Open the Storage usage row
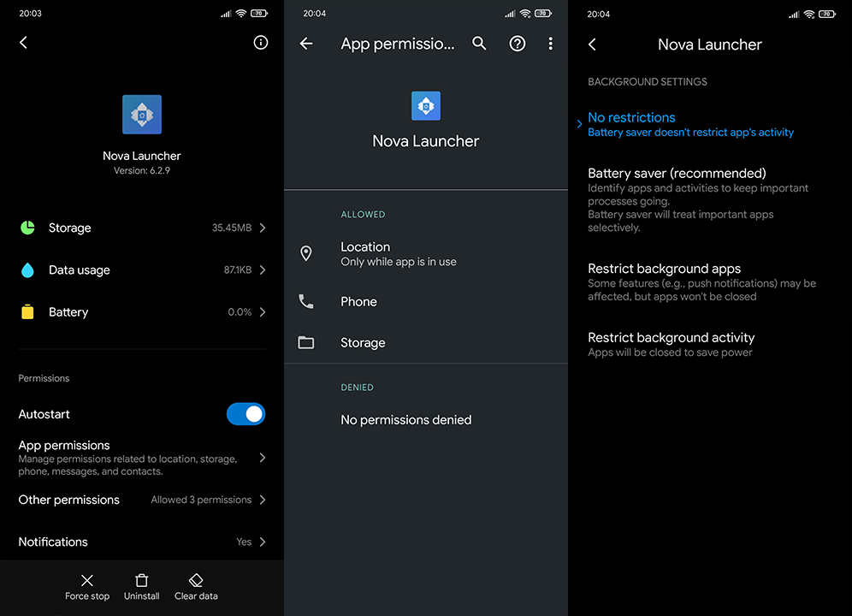 click(x=142, y=228)
